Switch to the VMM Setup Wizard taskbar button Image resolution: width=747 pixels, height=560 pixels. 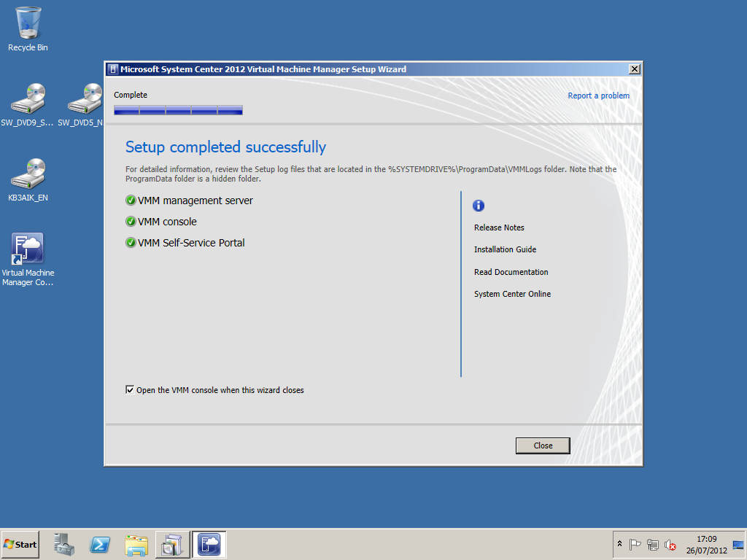tap(209, 544)
